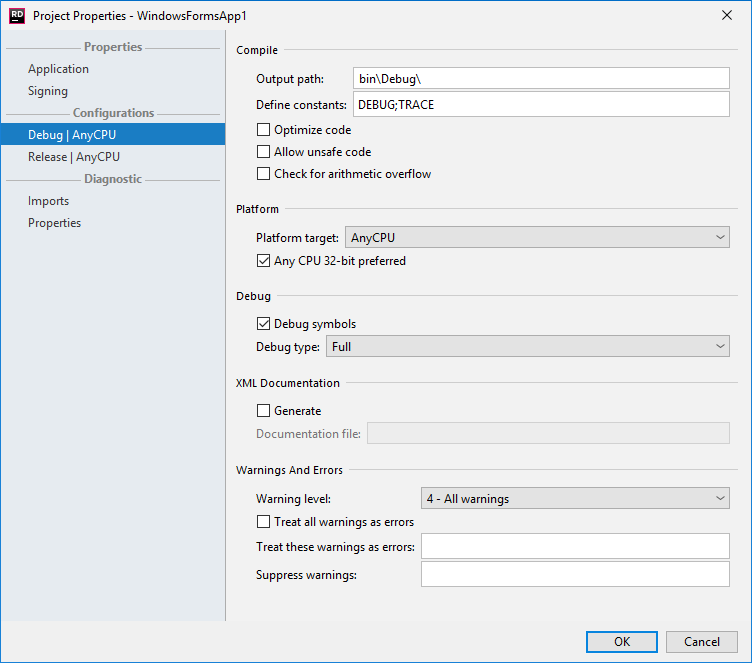Enable Generate XML documentation checkbox
Image resolution: width=752 pixels, height=663 pixels.
(x=263, y=411)
